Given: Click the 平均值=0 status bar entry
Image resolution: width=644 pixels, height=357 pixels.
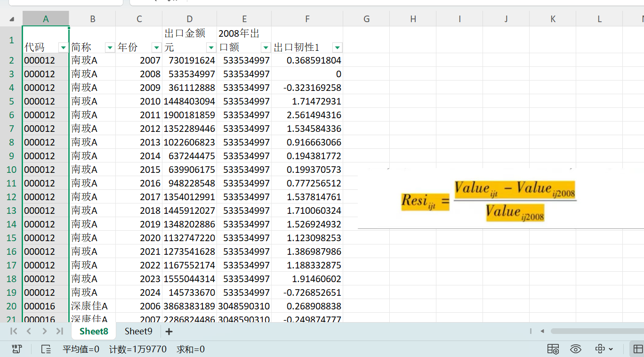Looking at the screenshot, I should tap(81, 349).
